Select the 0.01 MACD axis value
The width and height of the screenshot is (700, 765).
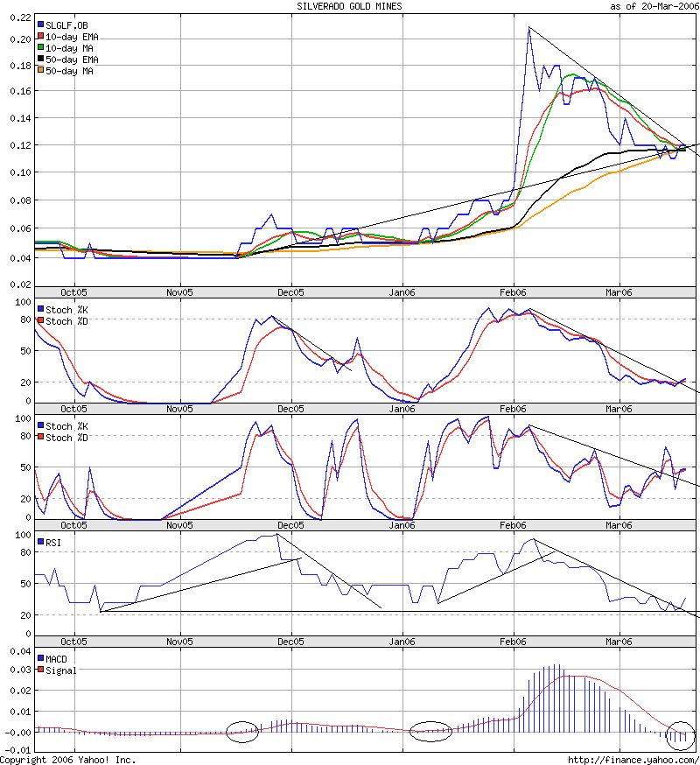20,712
